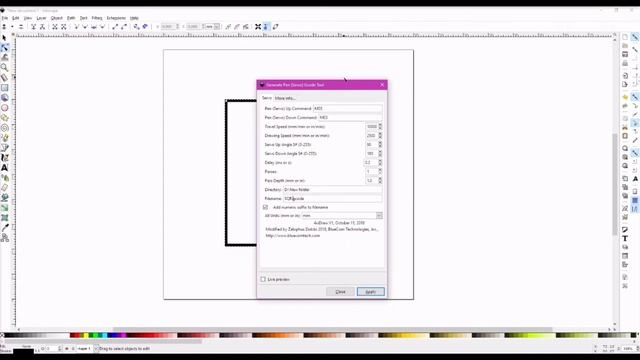Click the insert new nodes icon
Screen dimensions: 640x360
pyautogui.click(x=4, y=27)
